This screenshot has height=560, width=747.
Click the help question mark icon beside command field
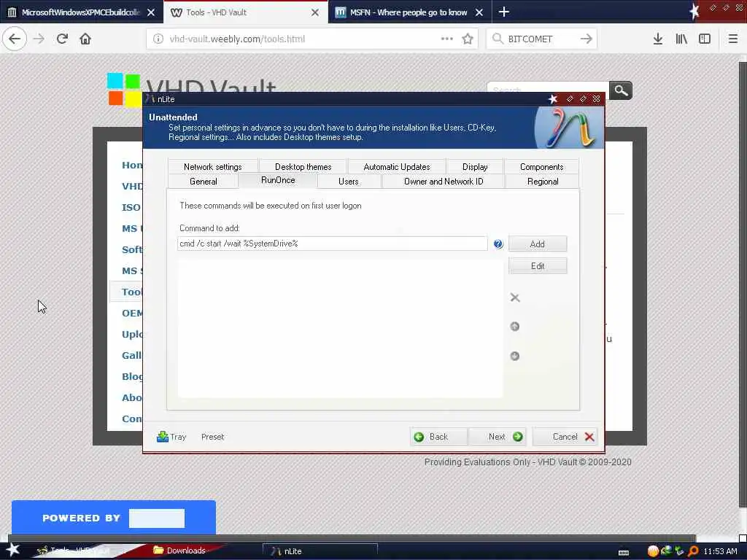click(498, 244)
